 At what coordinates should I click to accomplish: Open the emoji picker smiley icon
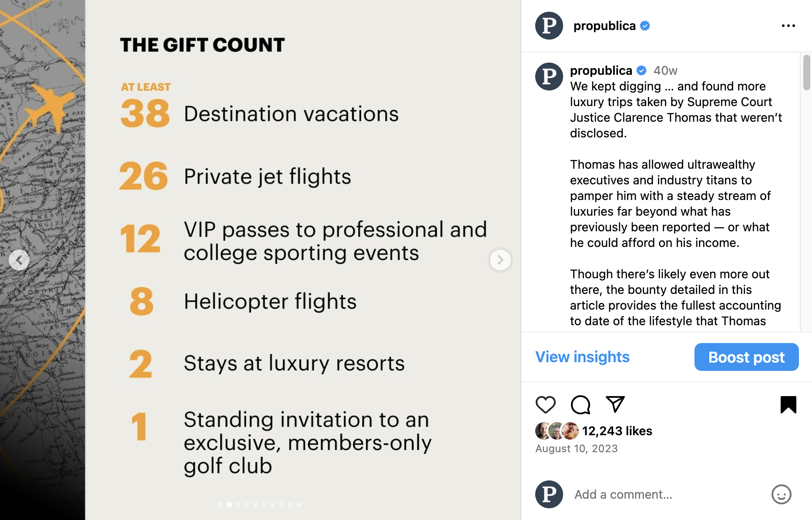pos(781,494)
